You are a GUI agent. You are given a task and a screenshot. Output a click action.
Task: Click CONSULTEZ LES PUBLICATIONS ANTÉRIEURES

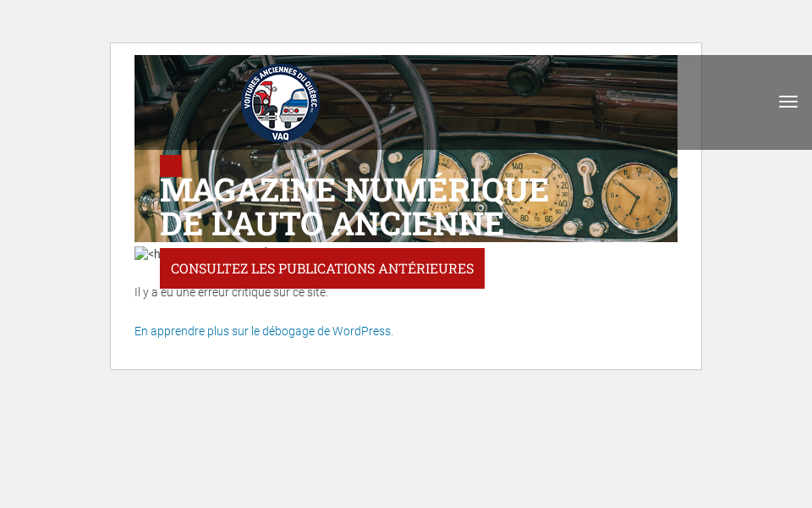(x=321, y=268)
